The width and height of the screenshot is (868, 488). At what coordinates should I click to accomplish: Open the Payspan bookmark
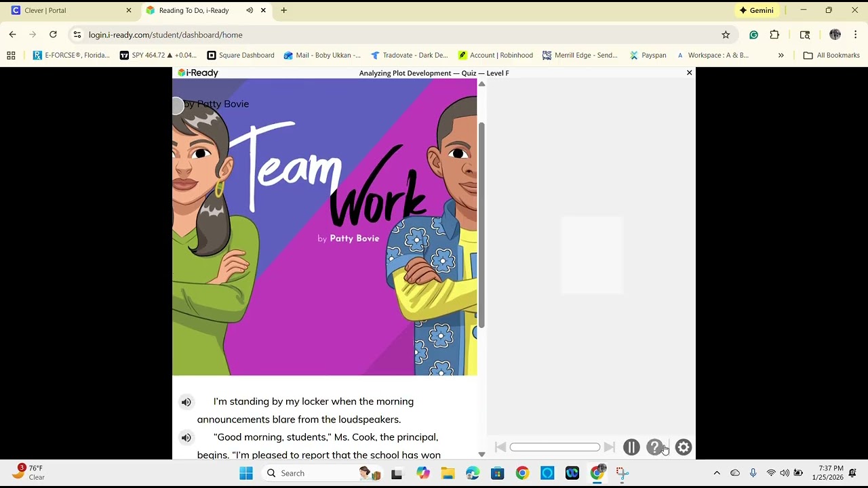[648, 56]
